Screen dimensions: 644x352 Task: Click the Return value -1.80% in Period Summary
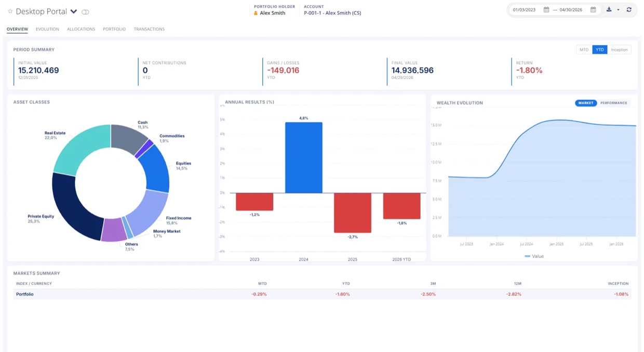tap(529, 70)
